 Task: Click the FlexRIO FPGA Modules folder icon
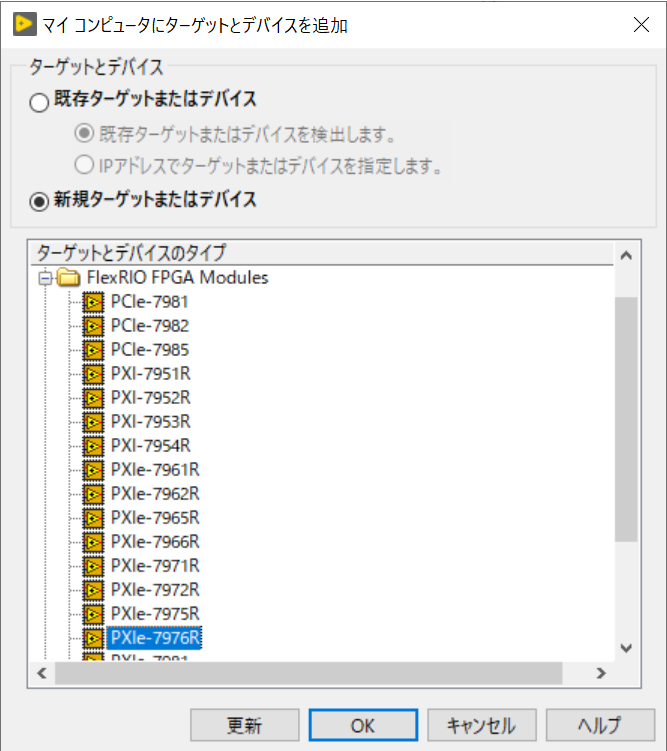click(68, 277)
